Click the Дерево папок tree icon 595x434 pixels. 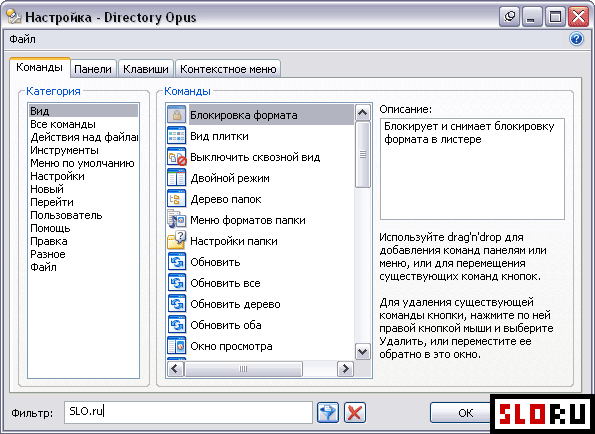[176, 199]
